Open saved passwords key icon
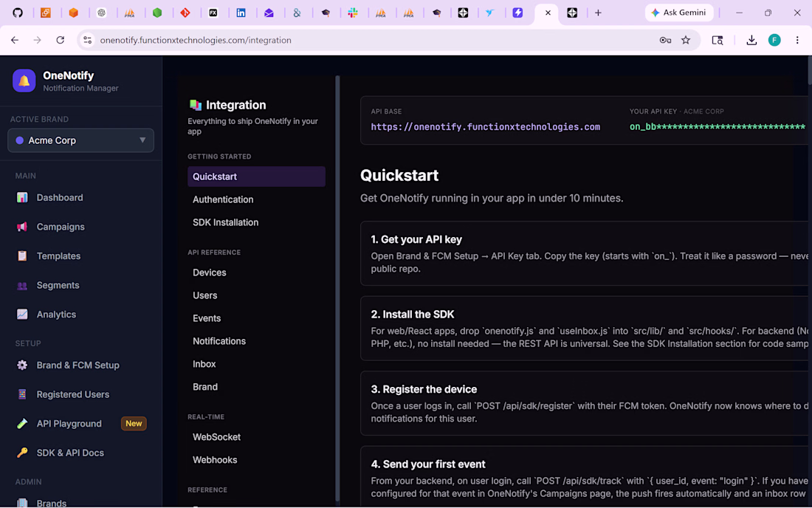812x508 pixels. point(665,40)
